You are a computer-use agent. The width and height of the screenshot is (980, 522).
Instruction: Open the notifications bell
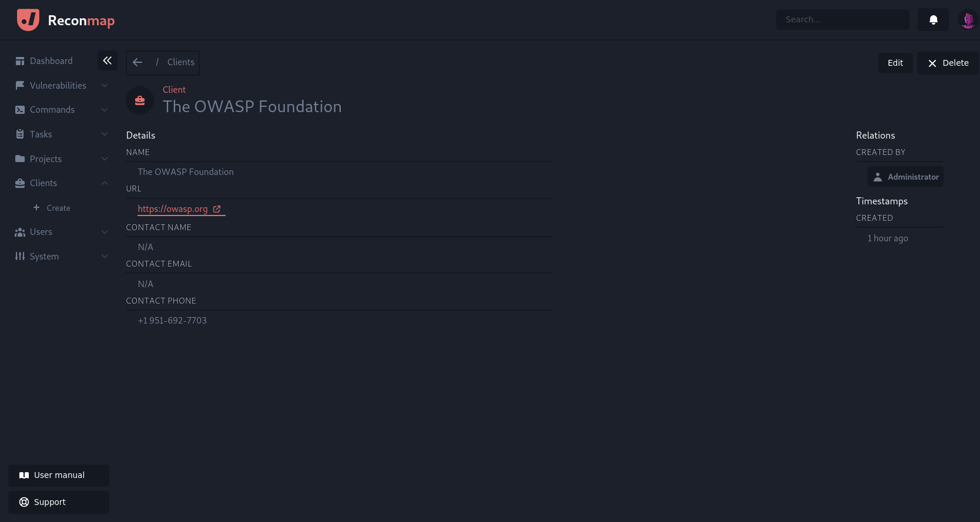[x=933, y=20]
